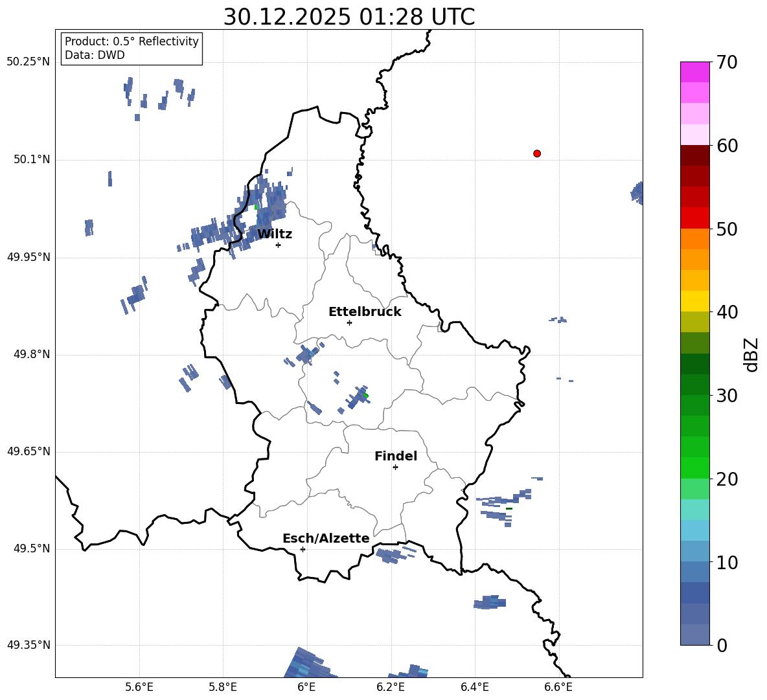This screenshot has height=700, width=767.
Task: Click the 60 tick on the colorbar
Action: [x=727, y=146]
